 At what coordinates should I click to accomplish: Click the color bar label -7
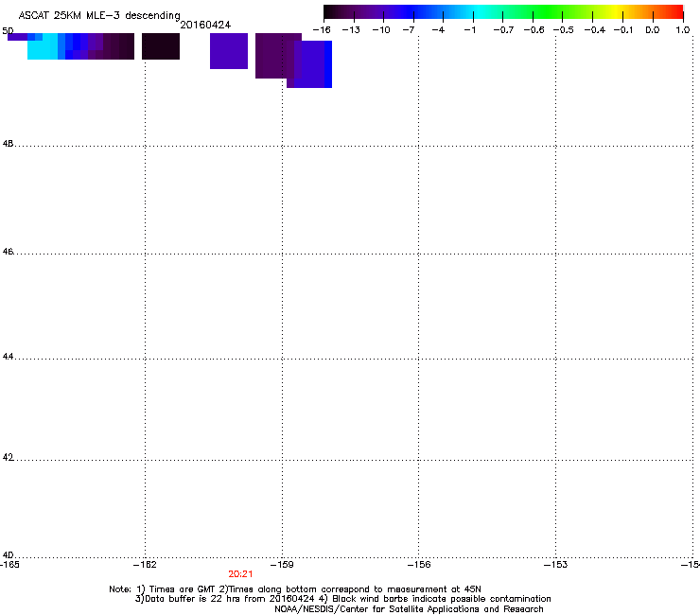point(409,30)
